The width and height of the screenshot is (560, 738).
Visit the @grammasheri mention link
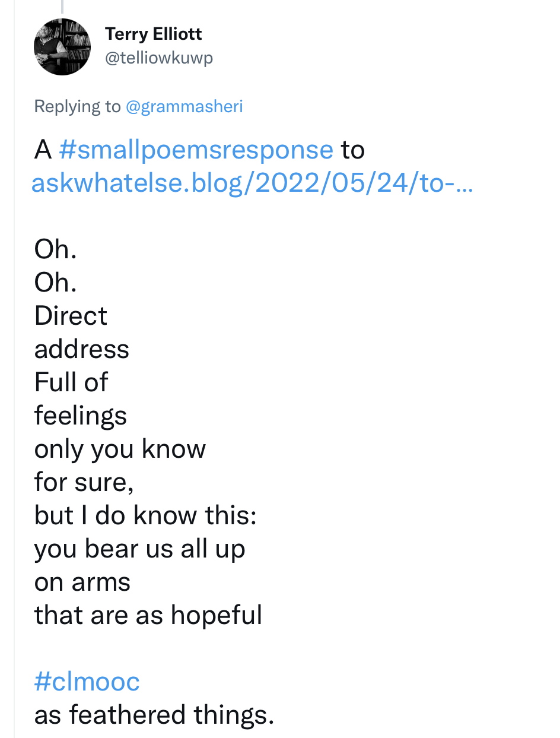pyautogui.click(x=184, y=106)
